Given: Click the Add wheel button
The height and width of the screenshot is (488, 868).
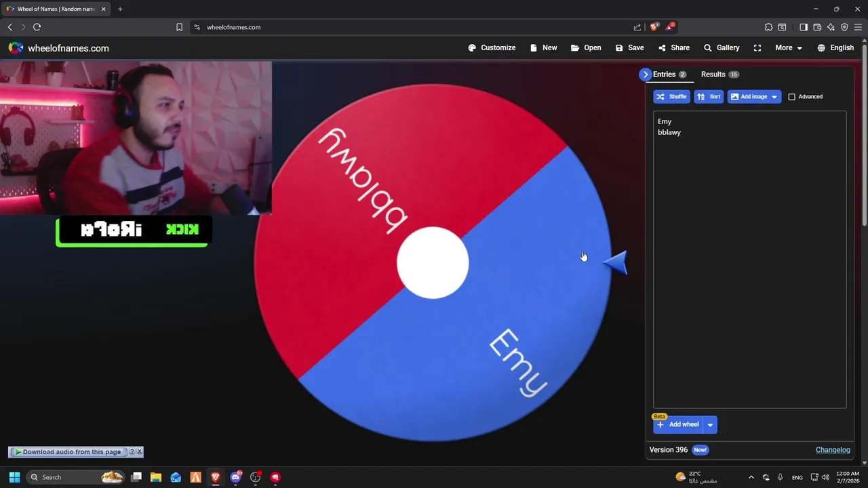Looking at the screenshot, I should 678,425.
